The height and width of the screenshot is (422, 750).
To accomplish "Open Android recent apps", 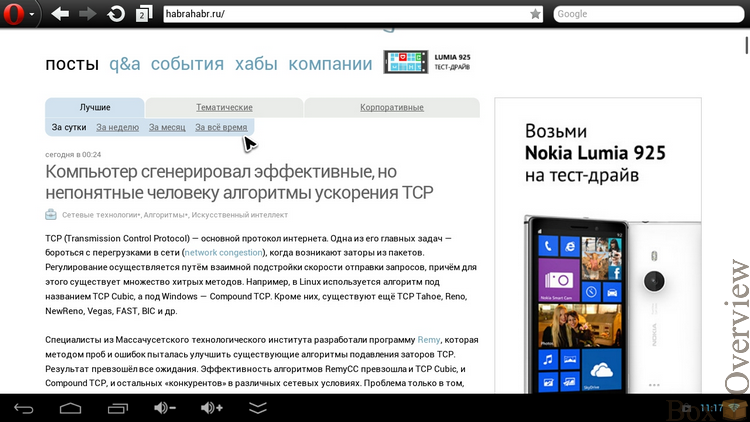I will (x=118, y=408).
